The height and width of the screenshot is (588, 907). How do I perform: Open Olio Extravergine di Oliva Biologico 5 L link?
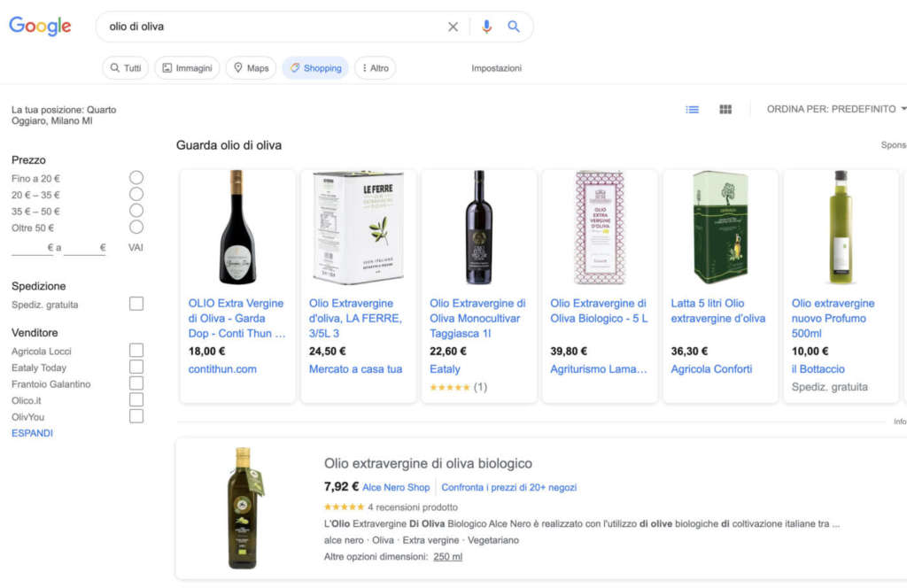coord(600,311)
